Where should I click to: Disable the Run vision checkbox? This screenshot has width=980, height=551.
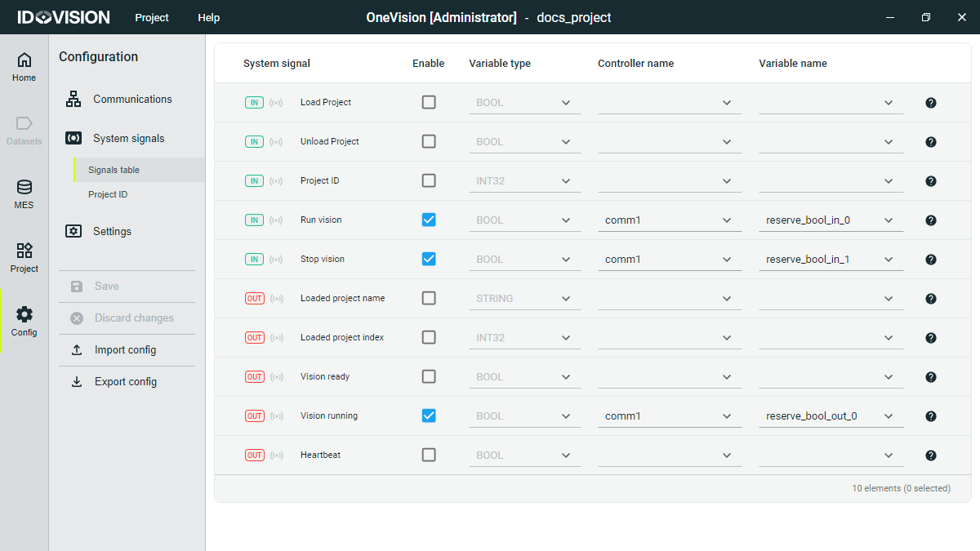[x=429, y=220]
